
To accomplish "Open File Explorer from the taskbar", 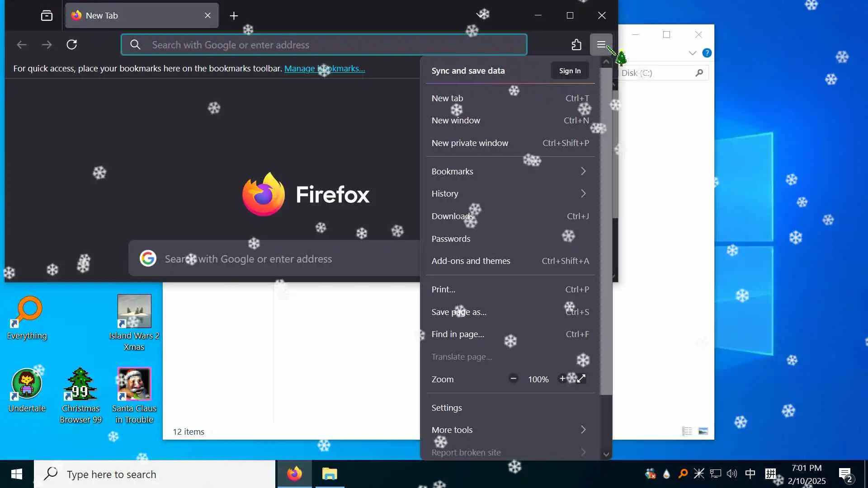I will [x=330, y=474].
